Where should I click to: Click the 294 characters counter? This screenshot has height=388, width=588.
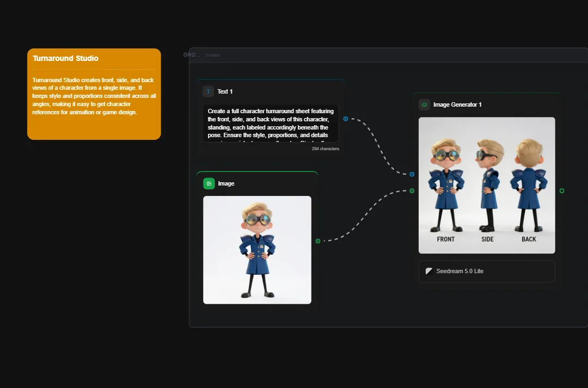325,148
